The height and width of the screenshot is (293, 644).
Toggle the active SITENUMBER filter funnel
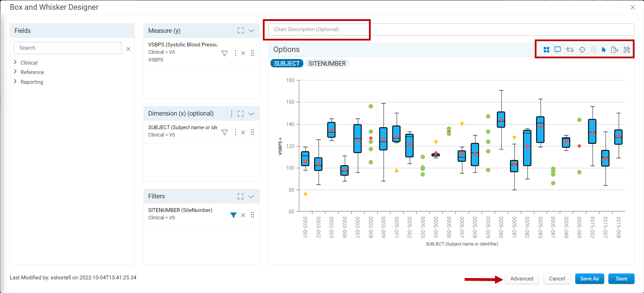(x=234, y=215)
